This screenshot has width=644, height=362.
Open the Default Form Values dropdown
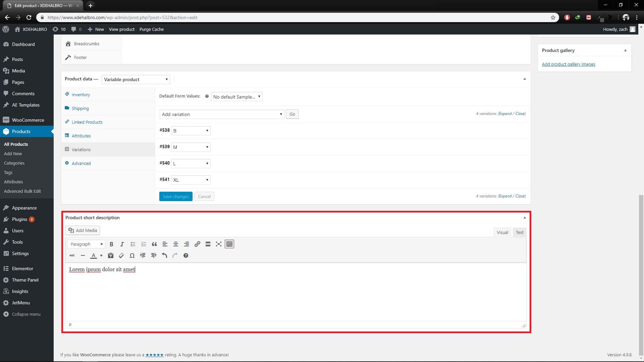coord(236,97)
